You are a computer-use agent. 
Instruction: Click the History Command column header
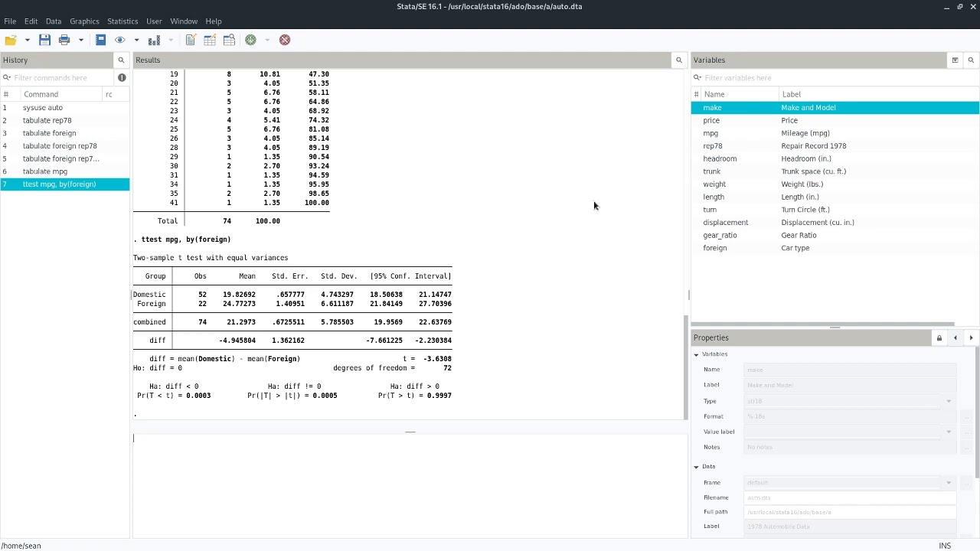[x=62, y=94]
